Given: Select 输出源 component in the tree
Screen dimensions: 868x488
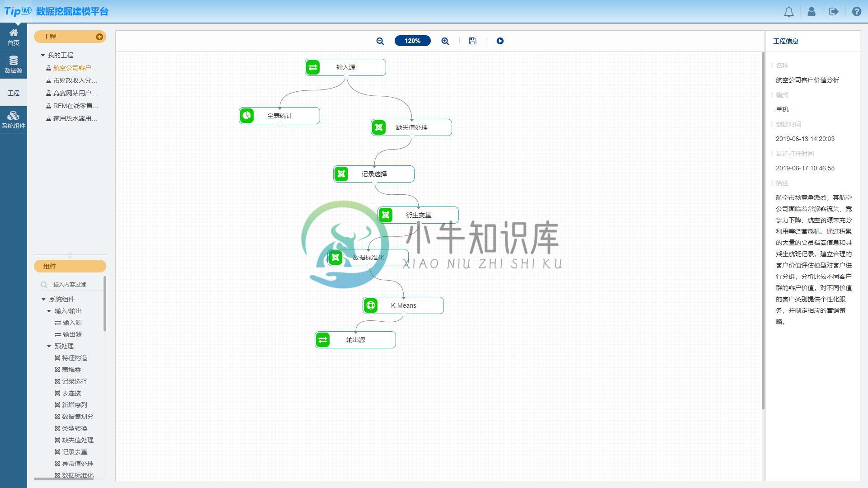Looking at the screenshot, I should coord(68,334).
